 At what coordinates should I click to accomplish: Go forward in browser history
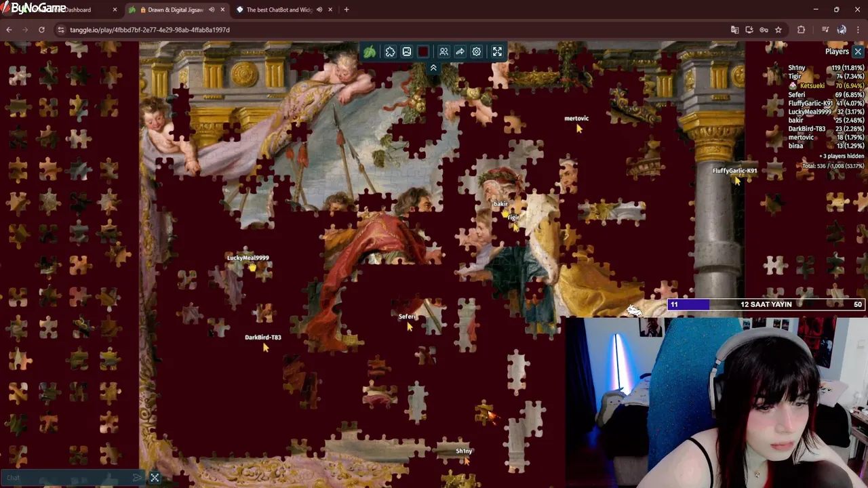click(x=25, y=30)
